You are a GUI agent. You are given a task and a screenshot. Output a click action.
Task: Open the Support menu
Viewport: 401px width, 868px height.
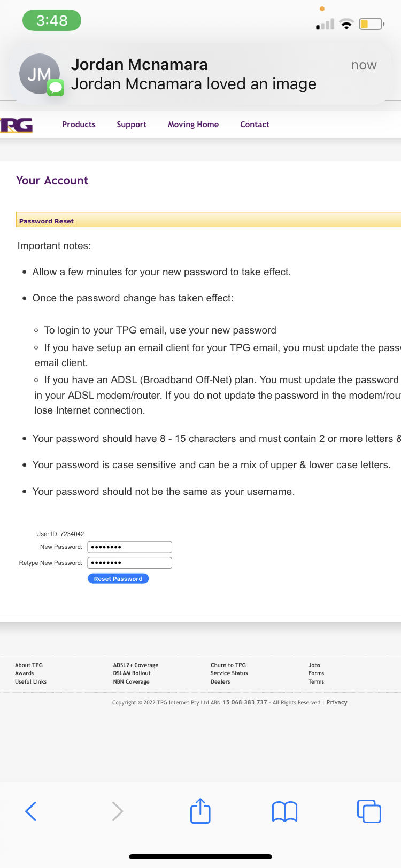tap(132, 125)
